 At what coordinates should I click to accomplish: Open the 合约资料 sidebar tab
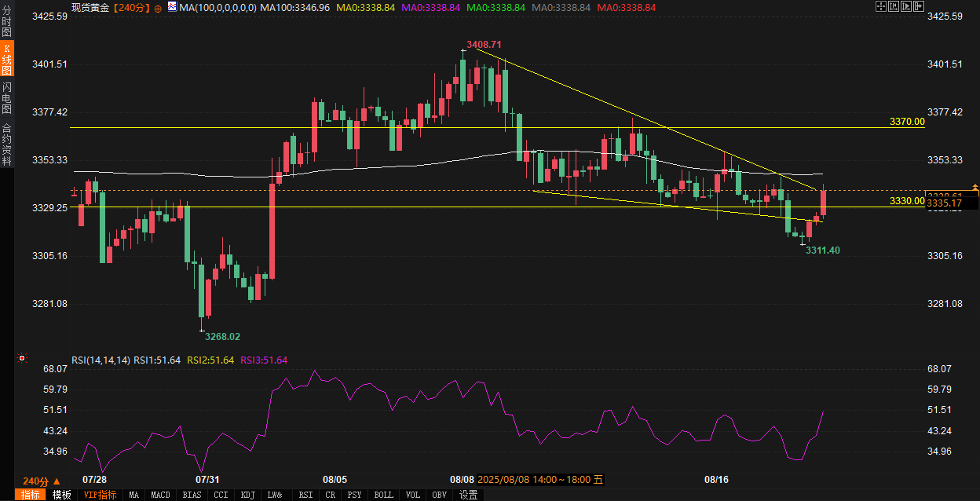click(7, 144)
